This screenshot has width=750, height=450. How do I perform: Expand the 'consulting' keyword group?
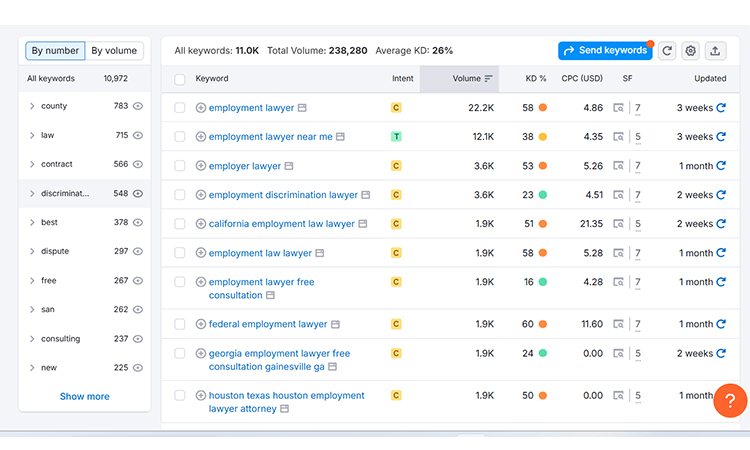tap(32, 339)
